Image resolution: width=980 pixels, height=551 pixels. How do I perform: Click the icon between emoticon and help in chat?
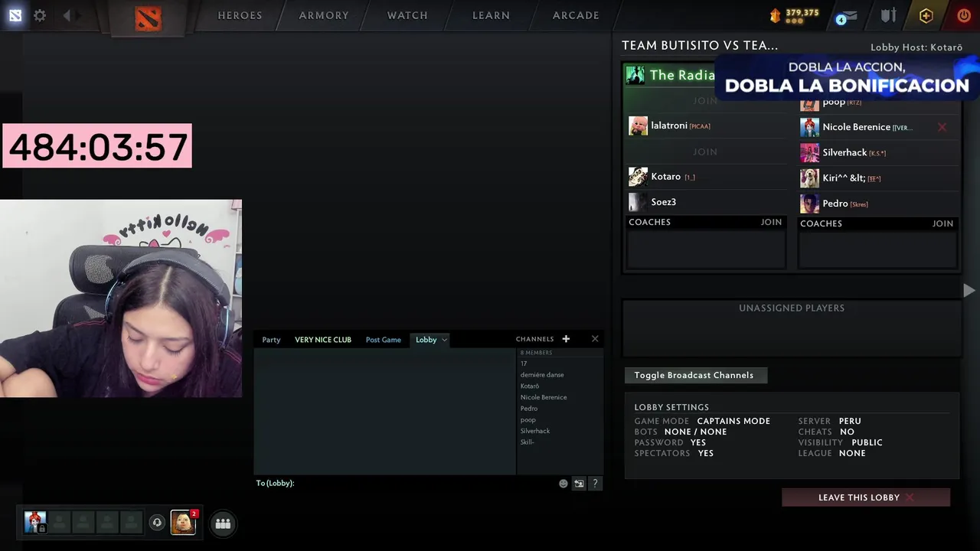(579, 483)
